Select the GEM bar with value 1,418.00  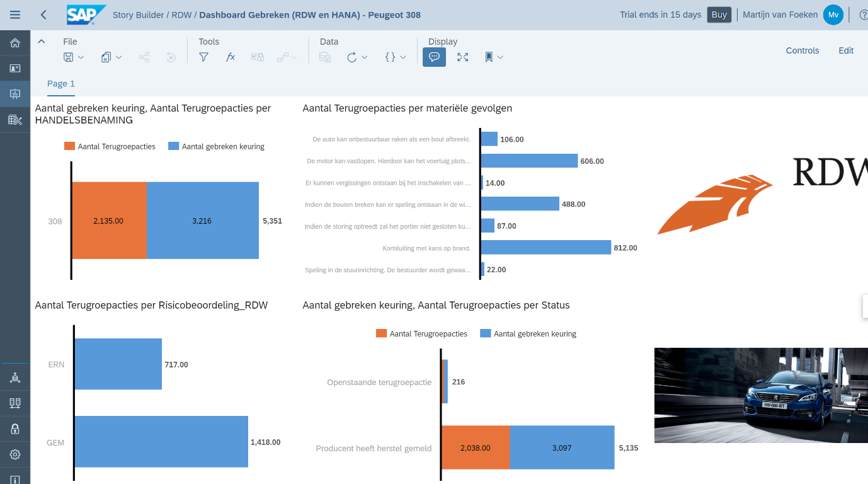161,442
